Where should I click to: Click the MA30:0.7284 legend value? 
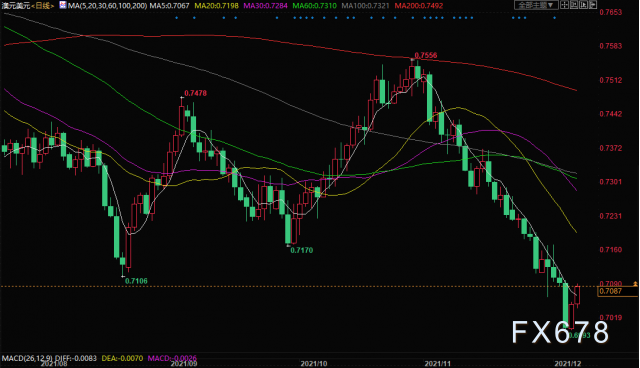(x=265, y=6)
